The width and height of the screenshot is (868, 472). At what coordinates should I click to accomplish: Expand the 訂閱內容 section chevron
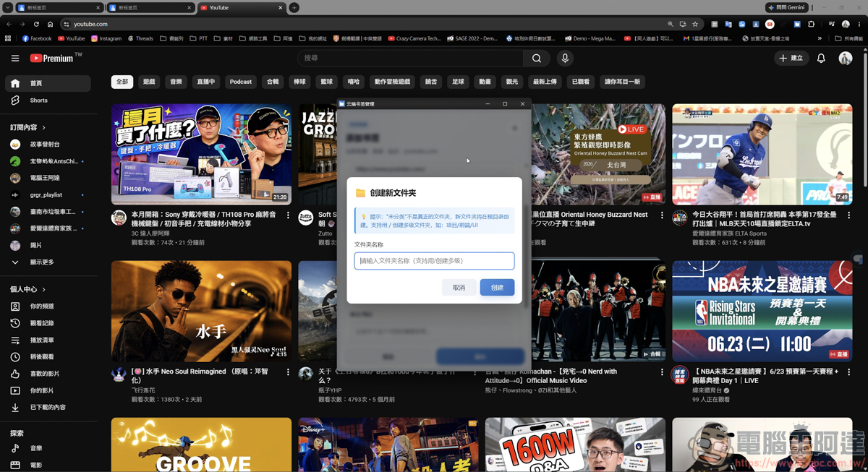tap(44, 127)
